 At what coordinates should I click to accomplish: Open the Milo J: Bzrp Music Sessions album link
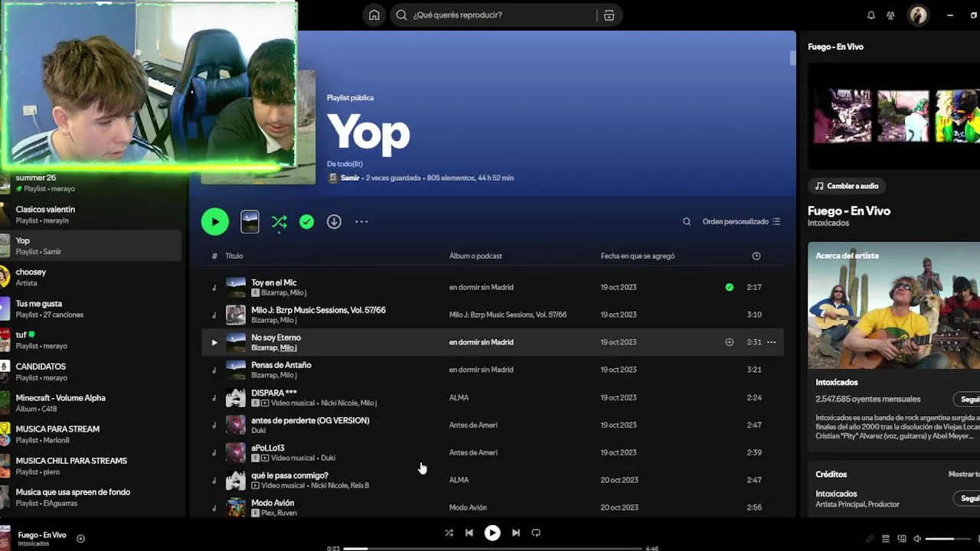(508, 315)
